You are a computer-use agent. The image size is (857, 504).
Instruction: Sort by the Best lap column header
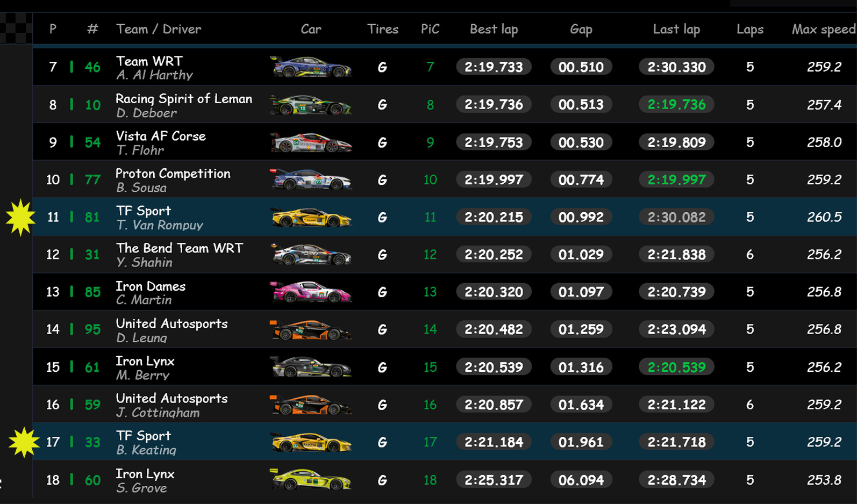tap(494, 29)
